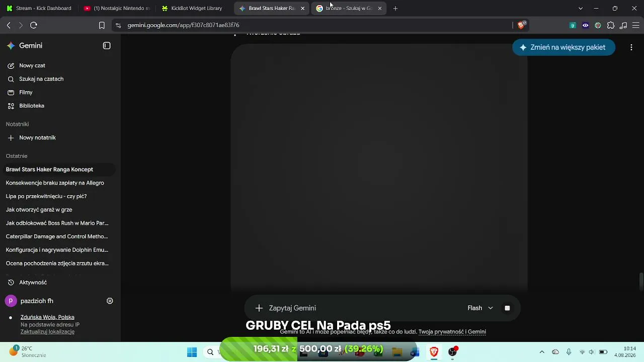The width and height of the screenshot is (644, 362).
Task: Click the green password manager extension icon
Action: 573,25
